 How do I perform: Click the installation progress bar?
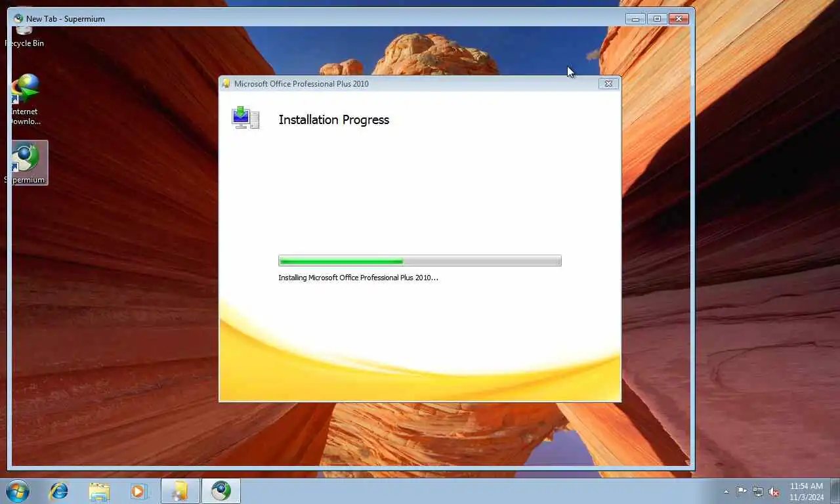420,261
